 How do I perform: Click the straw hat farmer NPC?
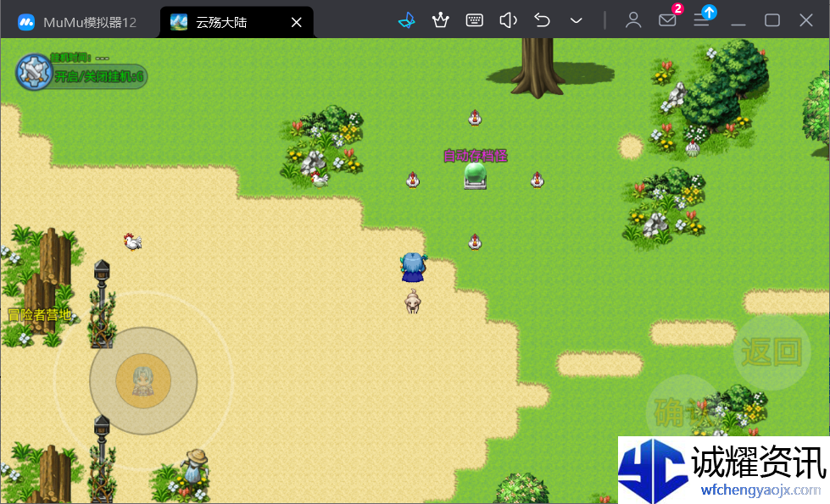tap(196, 465)
